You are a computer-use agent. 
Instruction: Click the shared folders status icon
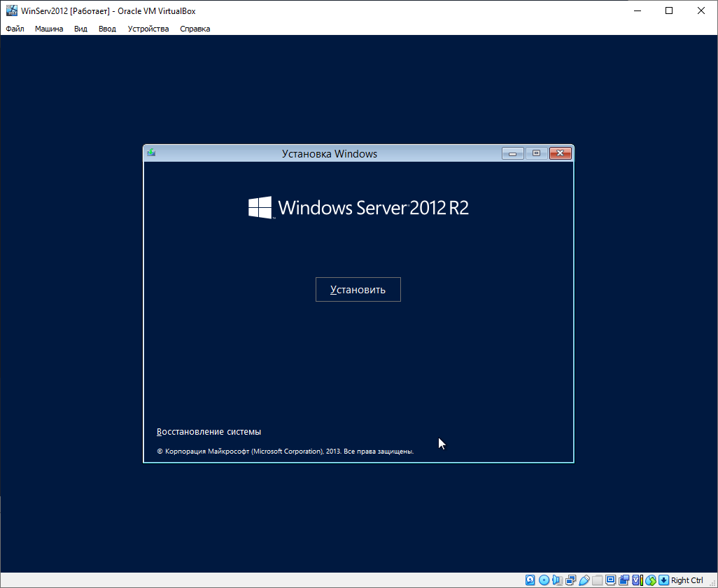(x=597, y=580)
